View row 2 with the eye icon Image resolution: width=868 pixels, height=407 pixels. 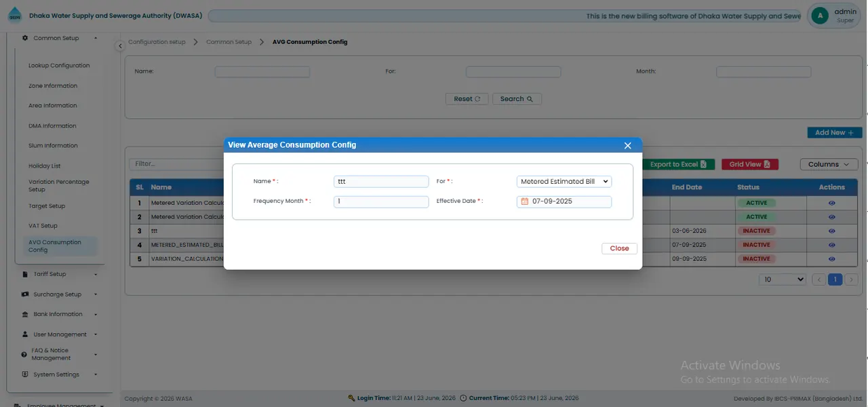click(x=832, y=217)
